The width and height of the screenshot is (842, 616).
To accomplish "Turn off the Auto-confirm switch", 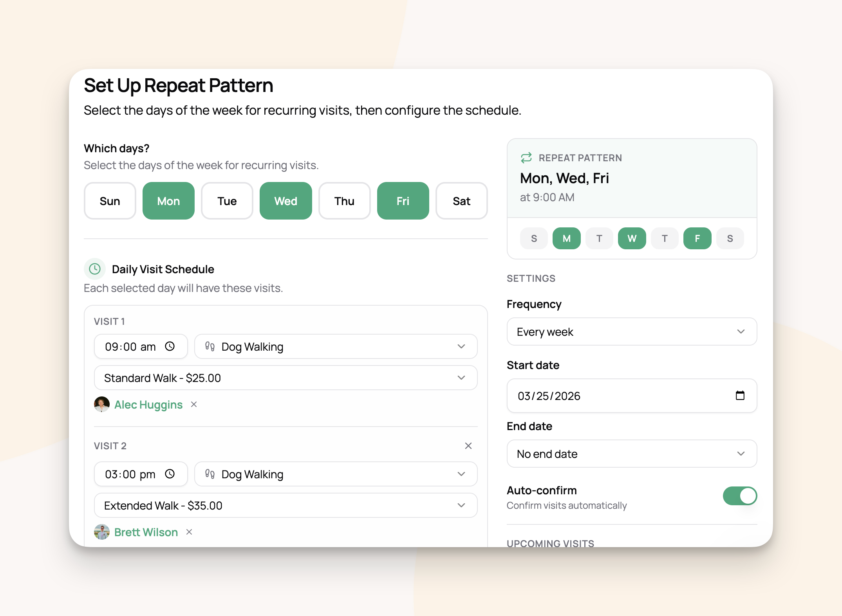I will [739, 496].
